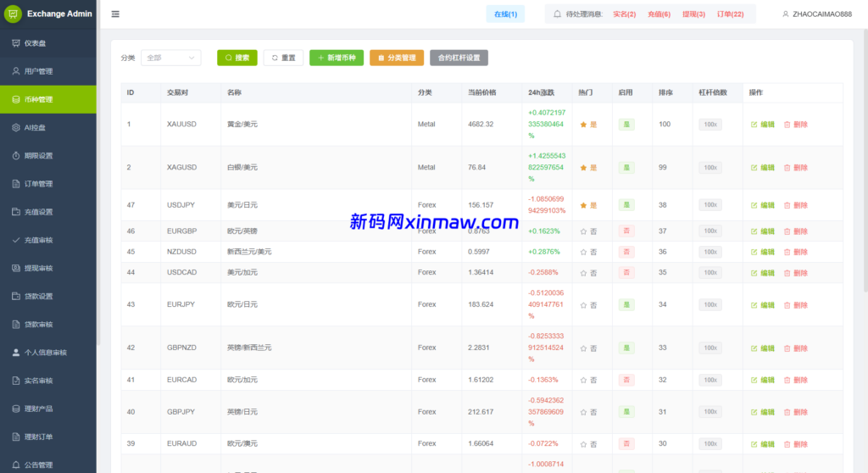Delete the XAGUSD row
Image resolution: width=868 pixels, height=473 pixels.
pyautogui.click(x=795, y=167)
